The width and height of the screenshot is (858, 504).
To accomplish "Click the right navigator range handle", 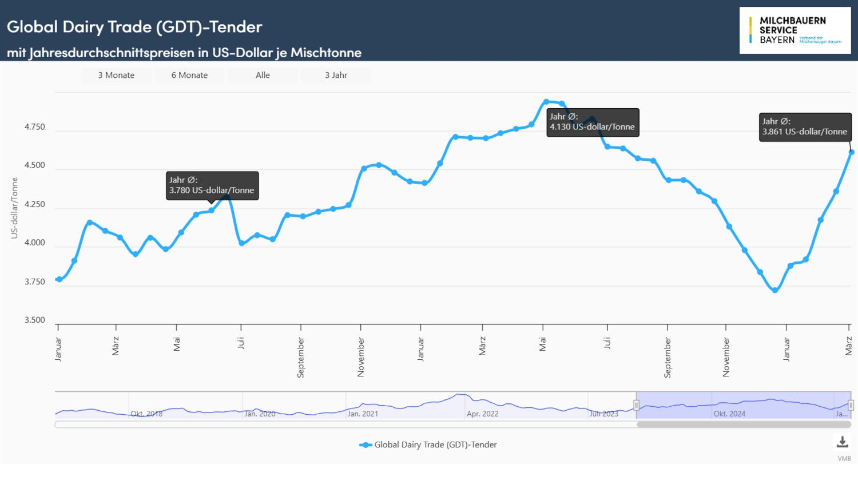I will pyautogui.click(x=851, y=405).
